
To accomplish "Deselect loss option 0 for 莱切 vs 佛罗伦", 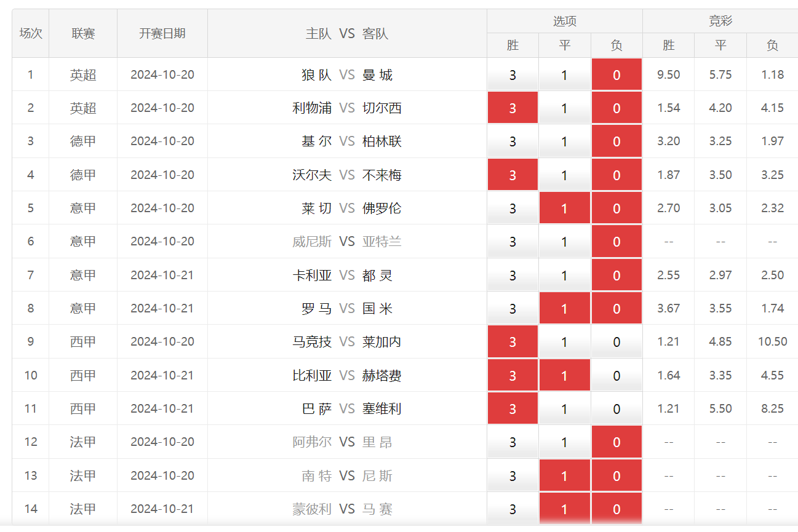I will [616, 208].
